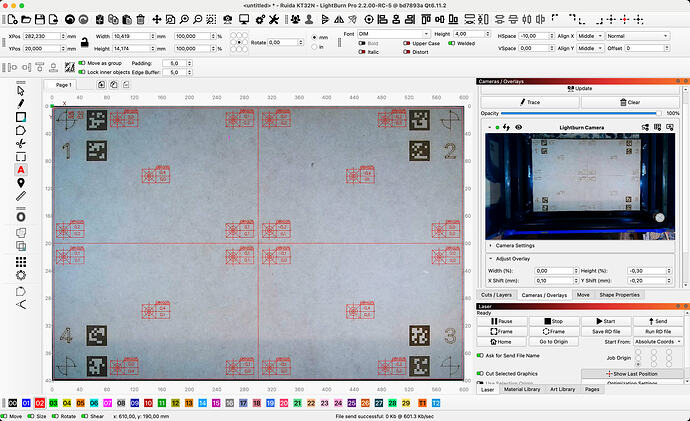Toggle the Distort switch

[407, 51]
